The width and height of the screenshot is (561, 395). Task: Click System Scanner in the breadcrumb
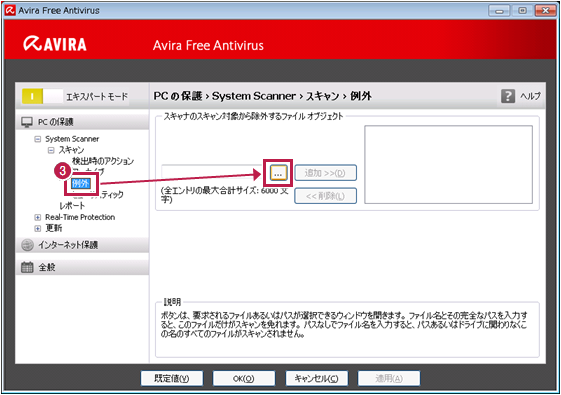pos(254,96)
